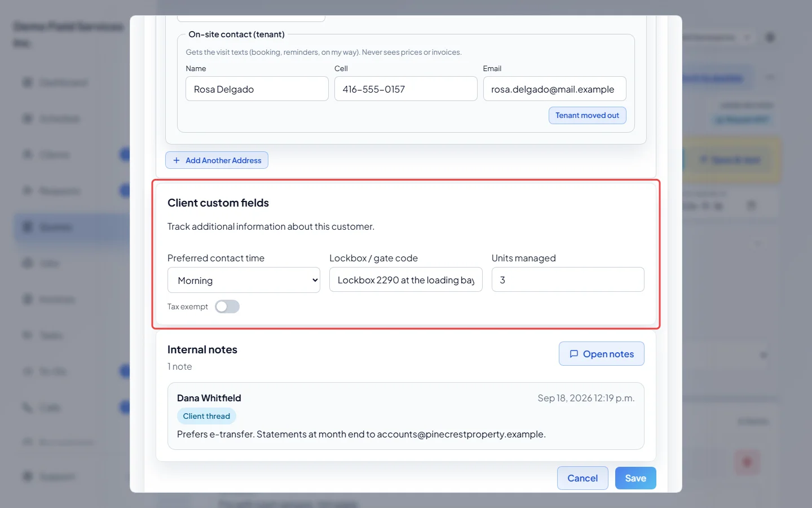Click the tenant Name field with Rosa Delgado

click(257, 89)
